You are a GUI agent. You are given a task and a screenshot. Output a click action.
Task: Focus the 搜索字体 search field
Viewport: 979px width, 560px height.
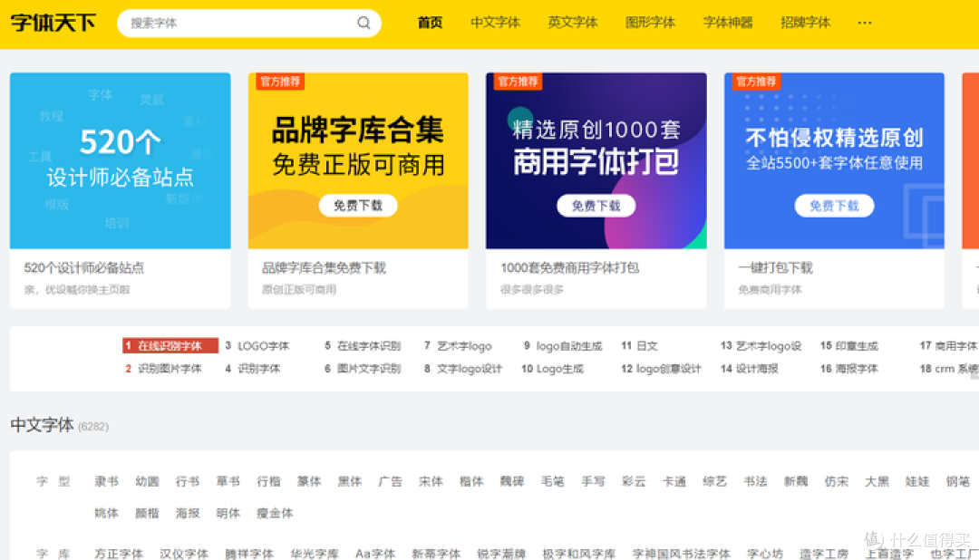coord(248,23)
